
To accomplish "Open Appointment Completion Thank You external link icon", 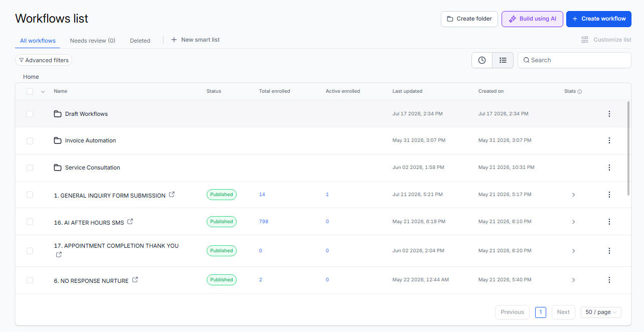I will (59, 255).
